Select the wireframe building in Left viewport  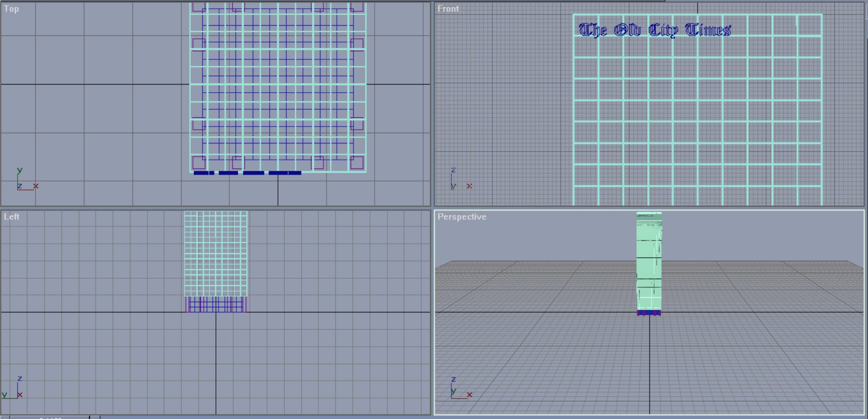pos(215,254)
